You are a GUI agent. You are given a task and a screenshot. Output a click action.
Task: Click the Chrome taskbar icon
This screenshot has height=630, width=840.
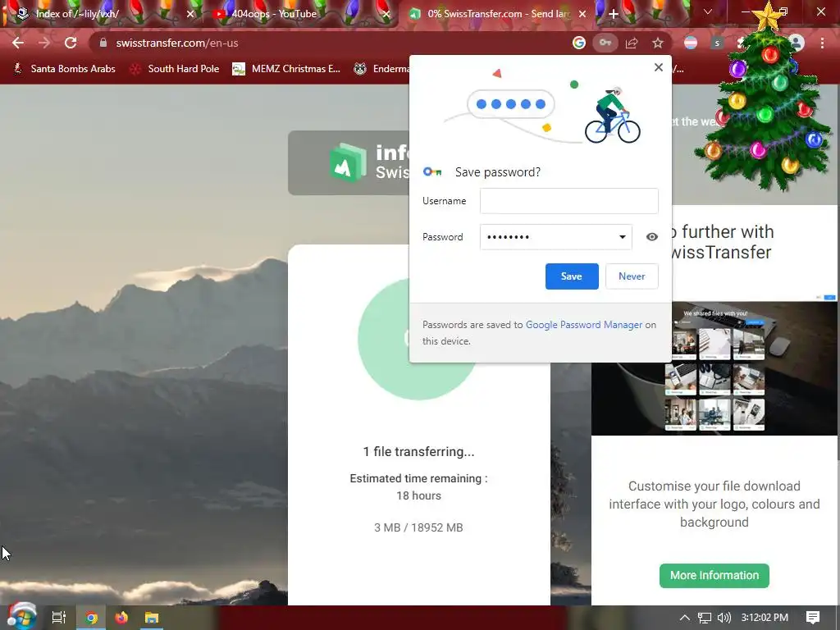tap(91, 618)
